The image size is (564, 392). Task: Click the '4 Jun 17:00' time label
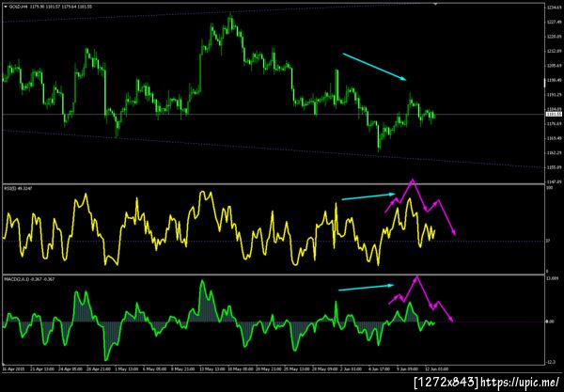coord(379,369)
